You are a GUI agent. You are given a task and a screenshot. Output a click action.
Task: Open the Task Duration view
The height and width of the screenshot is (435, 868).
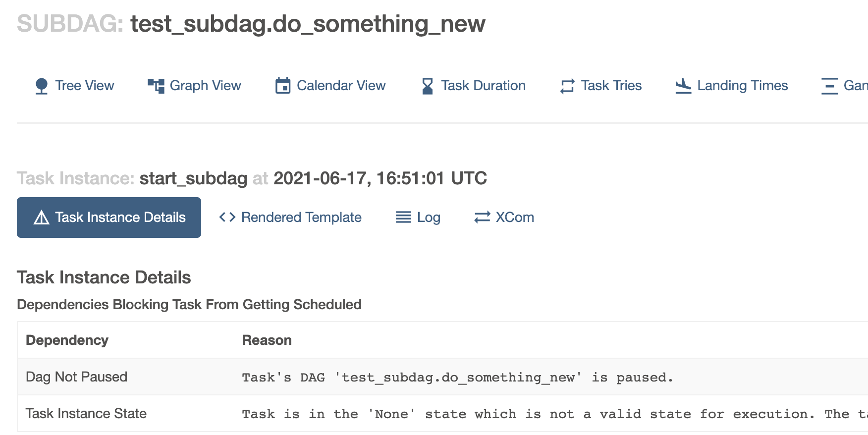coord(483,85)
